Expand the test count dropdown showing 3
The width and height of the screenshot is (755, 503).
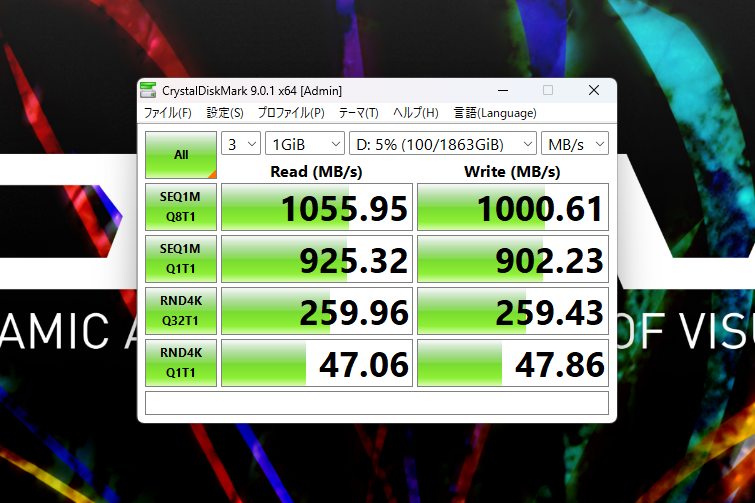click(241, 143)
